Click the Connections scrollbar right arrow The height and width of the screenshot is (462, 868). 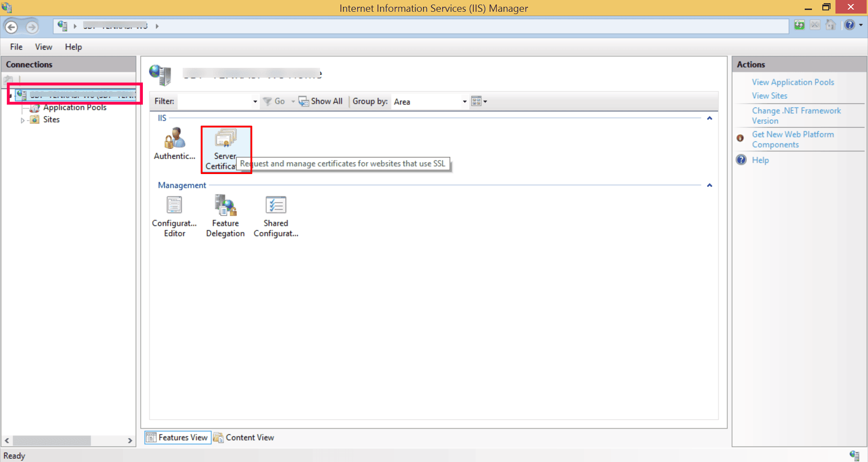(130, 440)
